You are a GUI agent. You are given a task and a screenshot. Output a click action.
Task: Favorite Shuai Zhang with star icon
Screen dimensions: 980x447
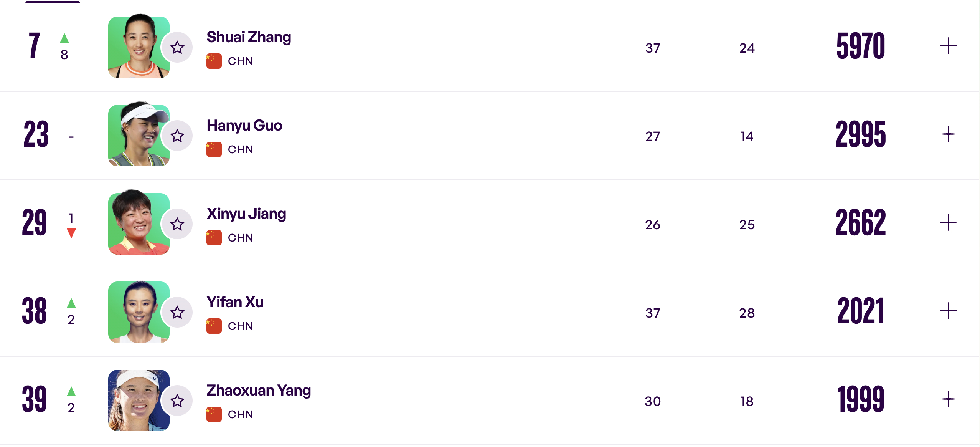tap(177, 48)
